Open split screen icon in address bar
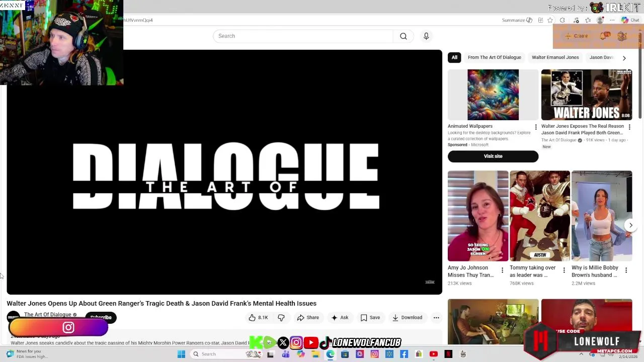The height and width of the screenshot is (362, 644). click(x=540, y=20)
